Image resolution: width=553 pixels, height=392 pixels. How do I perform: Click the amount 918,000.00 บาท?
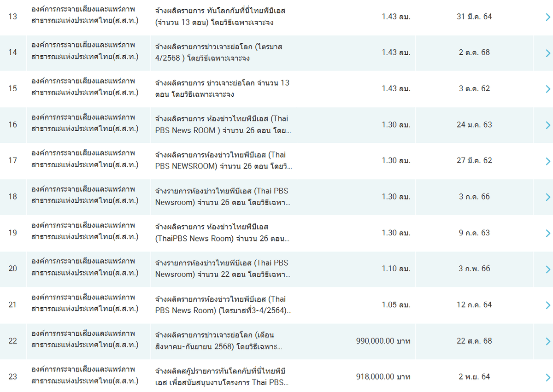383,377
